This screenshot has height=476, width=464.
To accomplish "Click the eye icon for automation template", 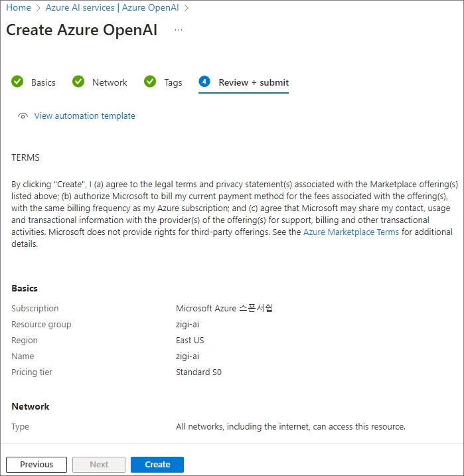I will point(23,116).
